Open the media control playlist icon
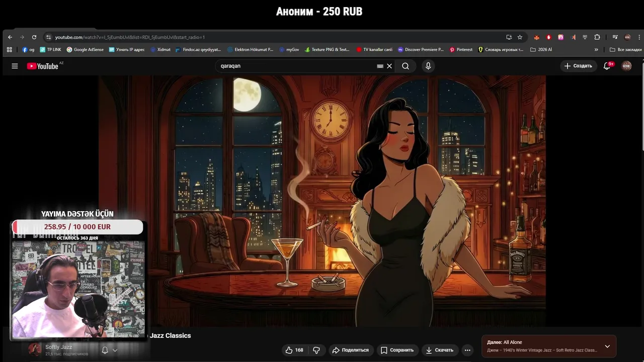 [x=615, y=37]
